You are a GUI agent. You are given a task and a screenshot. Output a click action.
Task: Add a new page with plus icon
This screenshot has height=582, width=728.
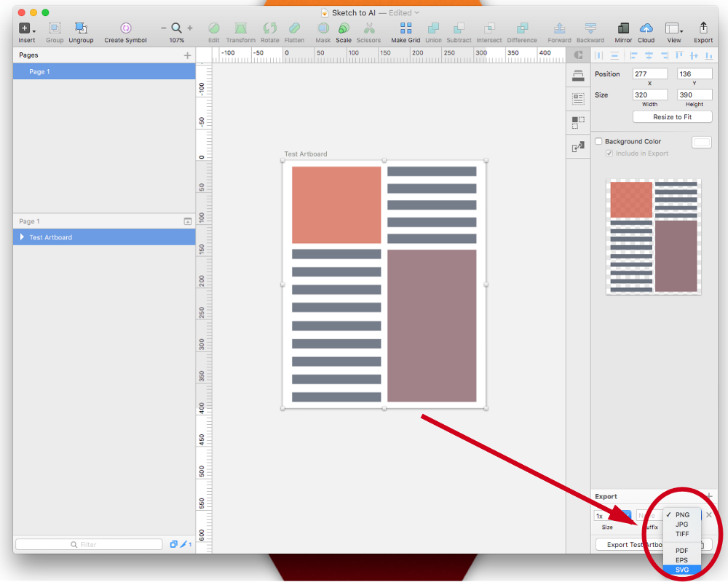point(187,55)
